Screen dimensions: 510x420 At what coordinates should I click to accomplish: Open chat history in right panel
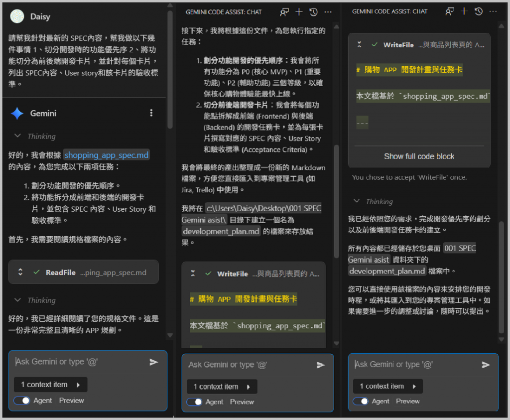(479, 11)
